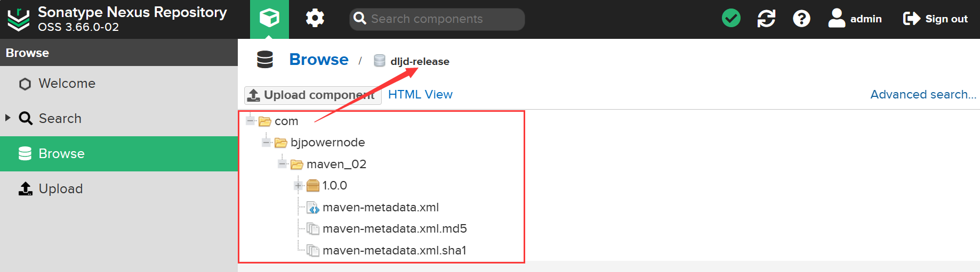Viewport: 980px width, 272px height.
Task: Click the Sonatype Nexus logo
Action: pos(19,19)
